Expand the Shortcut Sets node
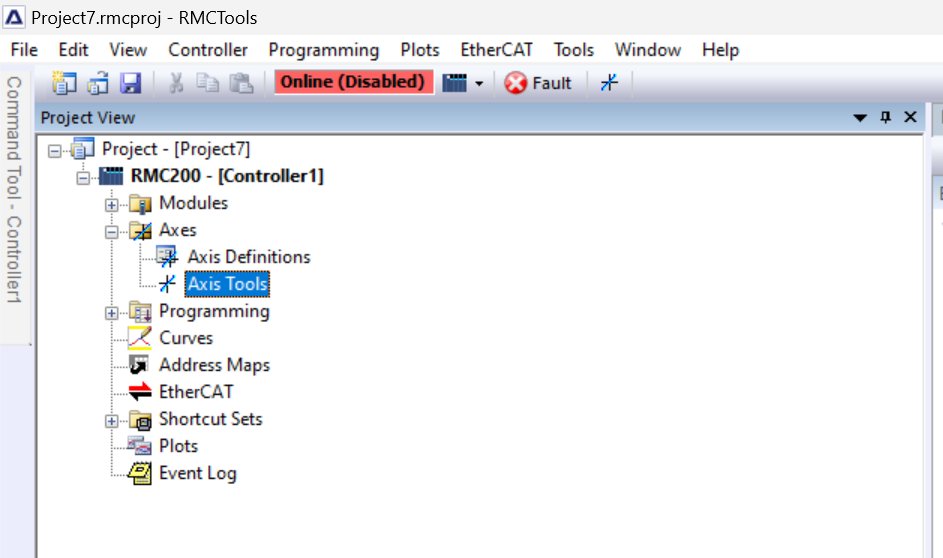943x558 pixels. [x=111, y=421]
